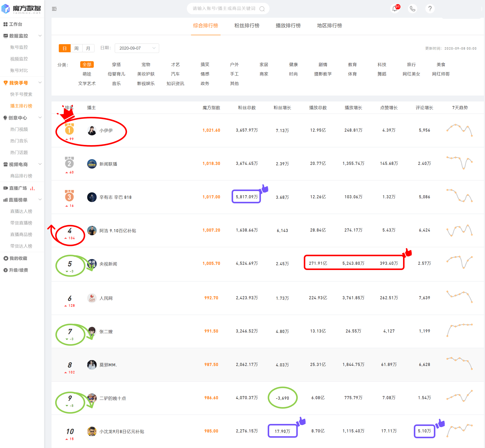The image size is (485, 448).
Task: Click the 7-day trend chart for 小伊伊
Action: point(459,130)
